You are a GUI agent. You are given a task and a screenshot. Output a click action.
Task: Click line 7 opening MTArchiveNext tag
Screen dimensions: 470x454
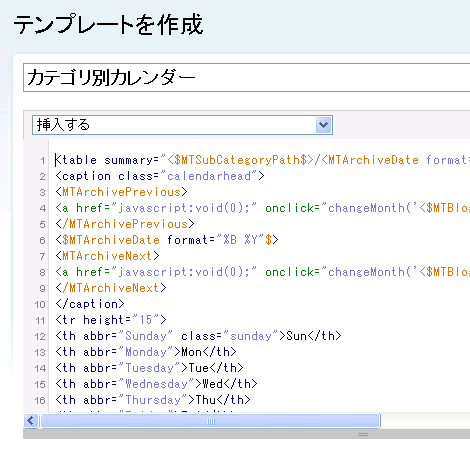pyautogui.click(x=107, y=256)
